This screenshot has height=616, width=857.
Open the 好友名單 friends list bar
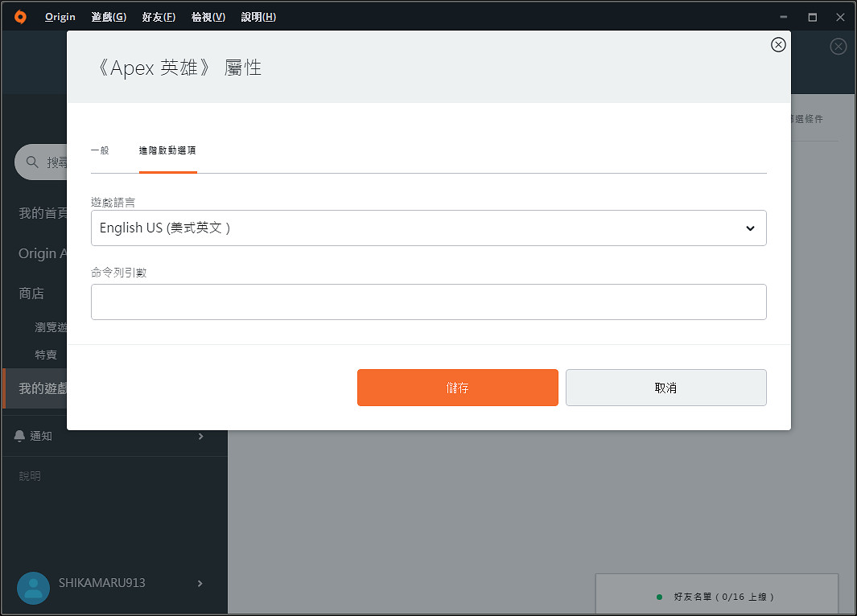pos(716,597)
